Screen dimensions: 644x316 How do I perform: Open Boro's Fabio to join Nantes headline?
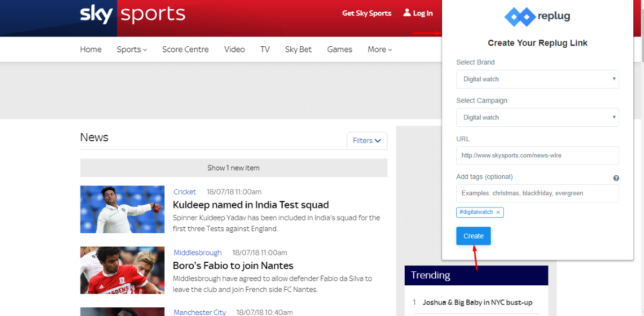(233, 265)
